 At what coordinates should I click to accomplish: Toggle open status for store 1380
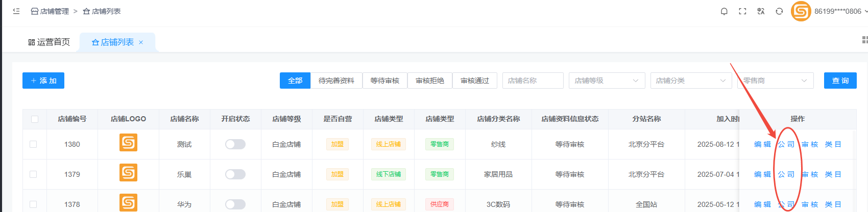[235, 144]
